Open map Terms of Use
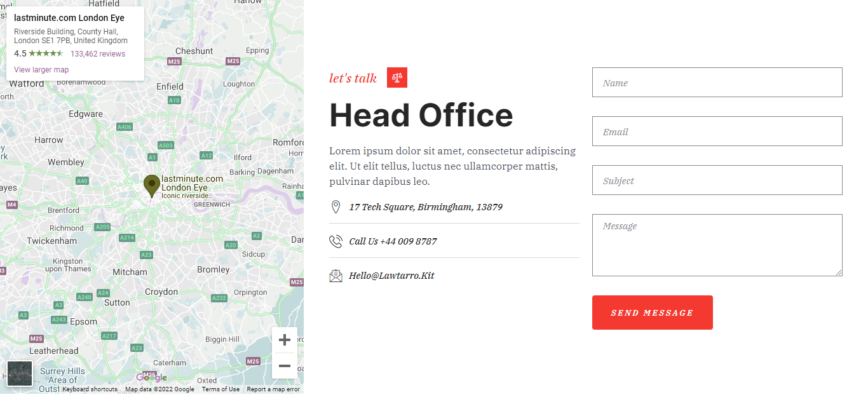The height and width of the screenshot is (397, 868). click(x=220, y=389)
